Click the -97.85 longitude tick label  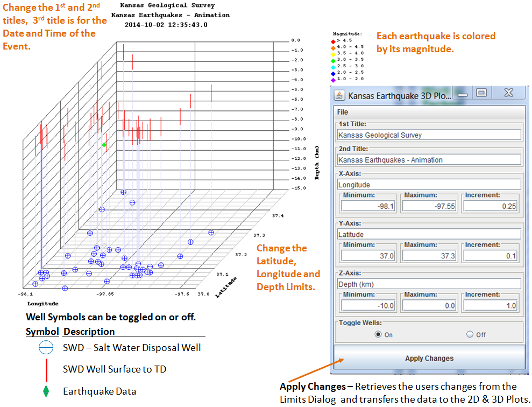pyautogui.click(x=105, y=294)
